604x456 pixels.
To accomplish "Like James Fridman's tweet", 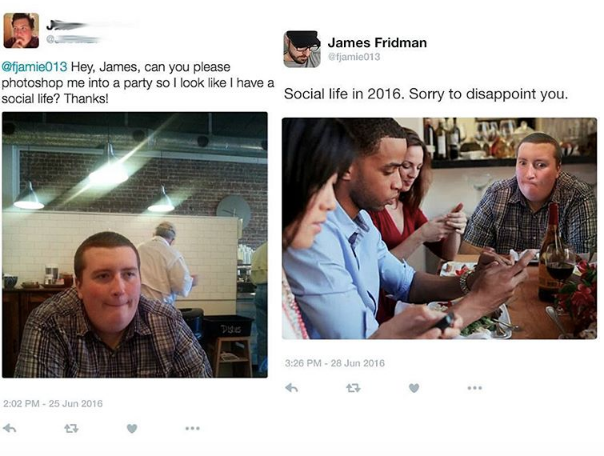I will pos(414,388).
